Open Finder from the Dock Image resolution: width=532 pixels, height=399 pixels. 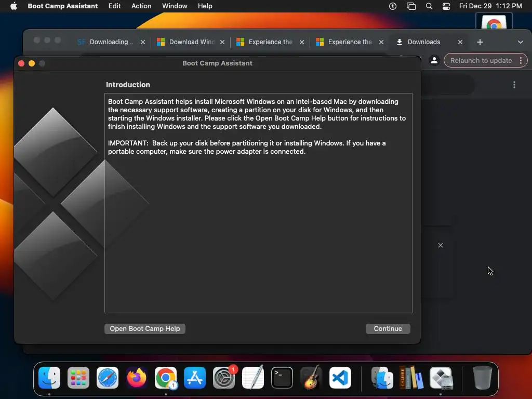pos(49,378)
